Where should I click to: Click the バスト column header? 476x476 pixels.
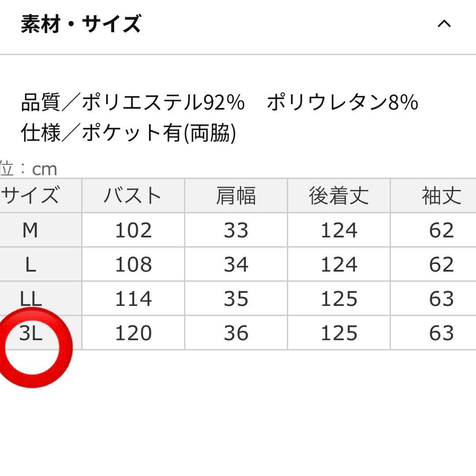133,196
